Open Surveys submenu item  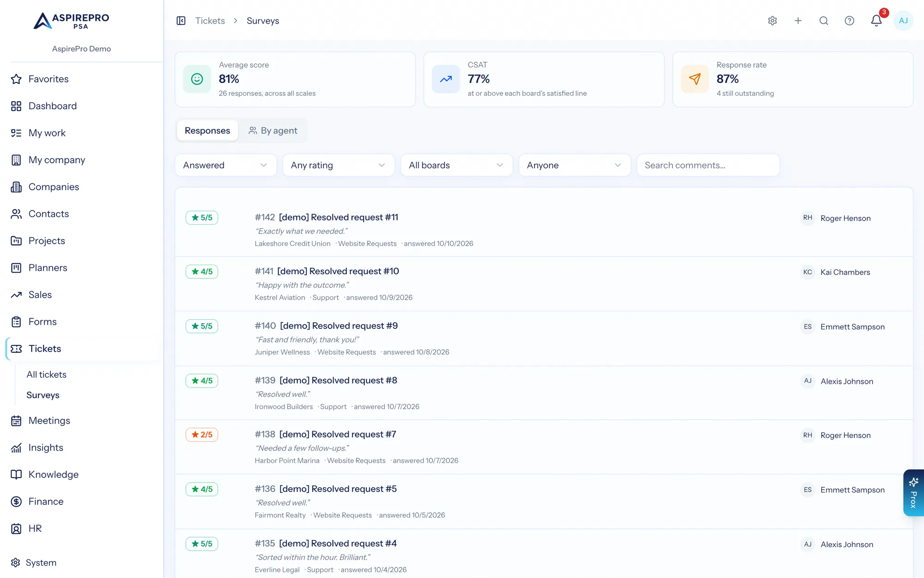pyautogui.click(x=43, y=395)
